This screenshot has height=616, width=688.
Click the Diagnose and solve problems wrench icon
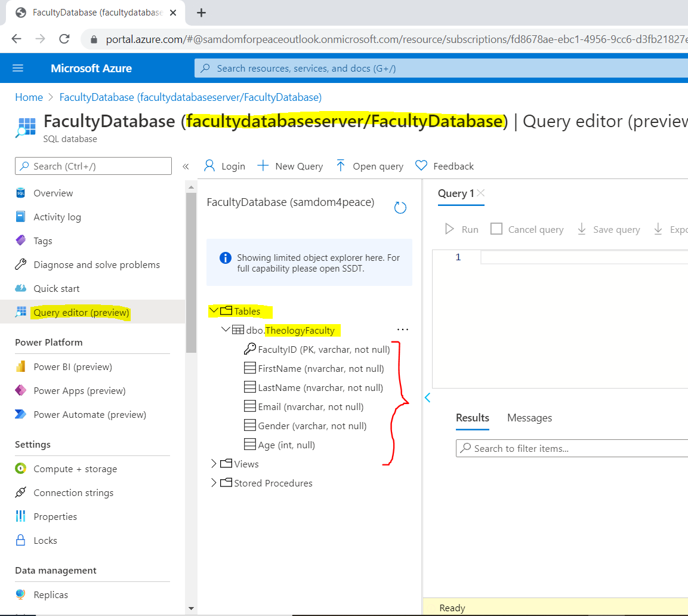[x=21, y=264]
